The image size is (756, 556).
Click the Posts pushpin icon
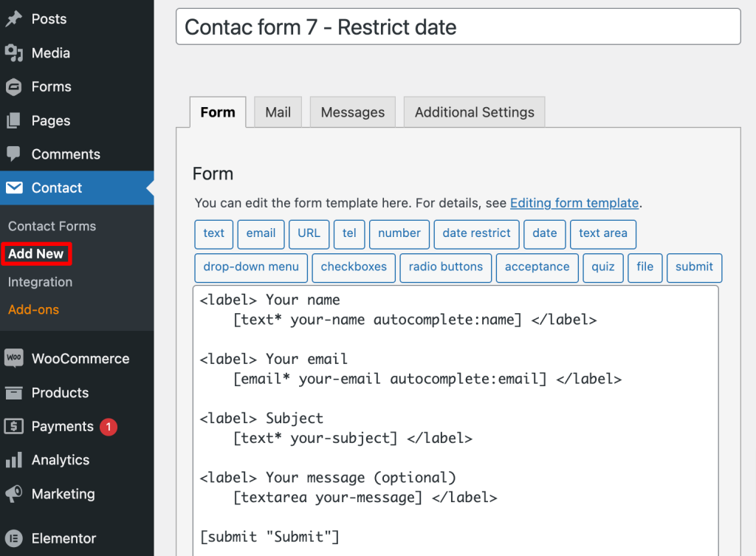click(x=14, y=18)
